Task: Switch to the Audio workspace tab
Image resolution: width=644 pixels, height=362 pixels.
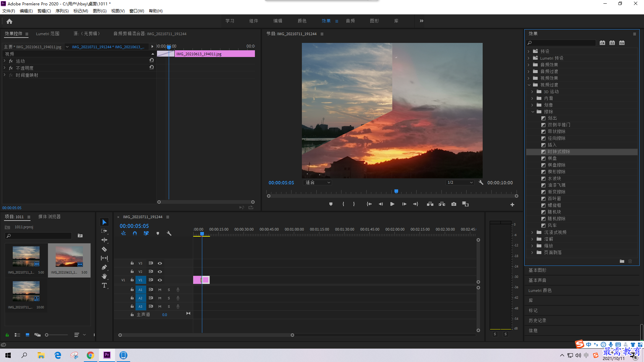Action: pos(350,21)
